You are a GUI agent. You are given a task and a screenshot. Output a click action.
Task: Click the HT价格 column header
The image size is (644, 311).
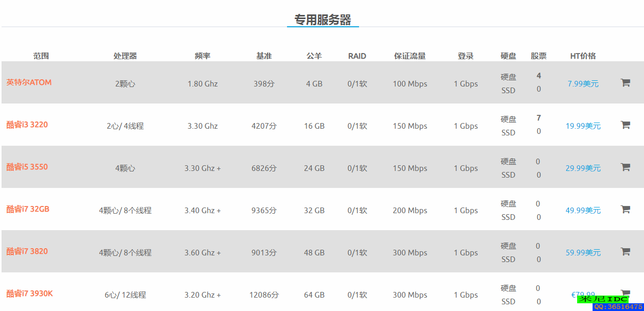[x=583, y=56]
